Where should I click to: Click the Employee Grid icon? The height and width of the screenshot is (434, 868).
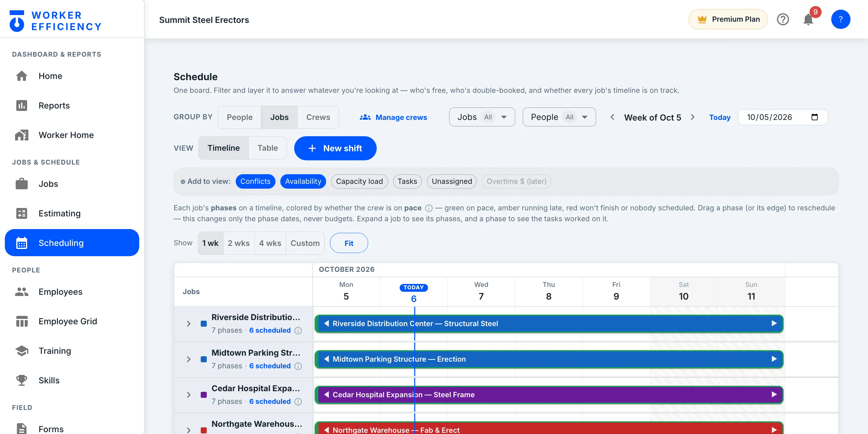(x=22, y=322)
